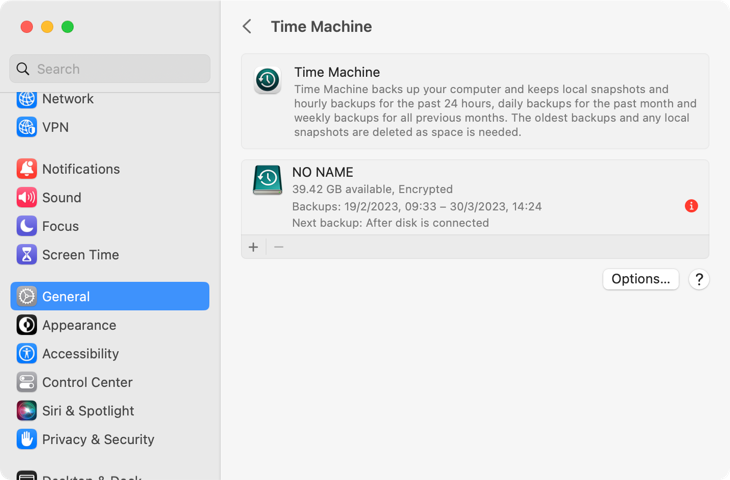Open Focus settings in sidebar

tap(110, 226)
